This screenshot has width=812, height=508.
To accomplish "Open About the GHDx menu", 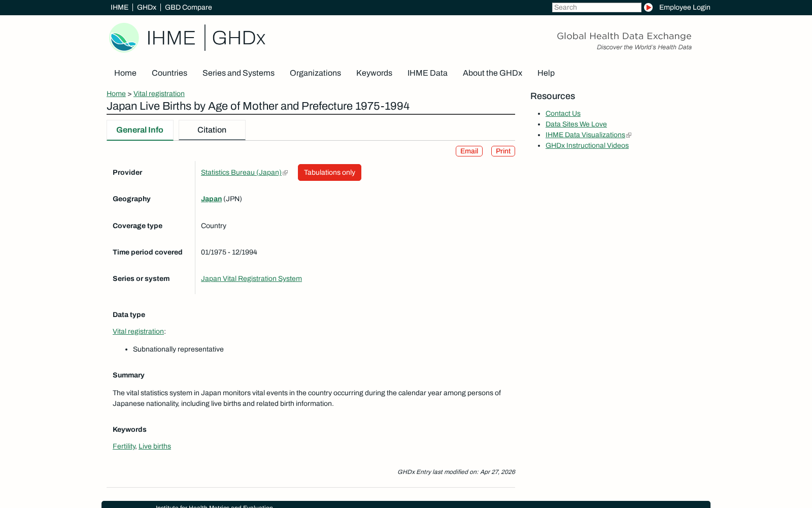I will pos(492,73).
